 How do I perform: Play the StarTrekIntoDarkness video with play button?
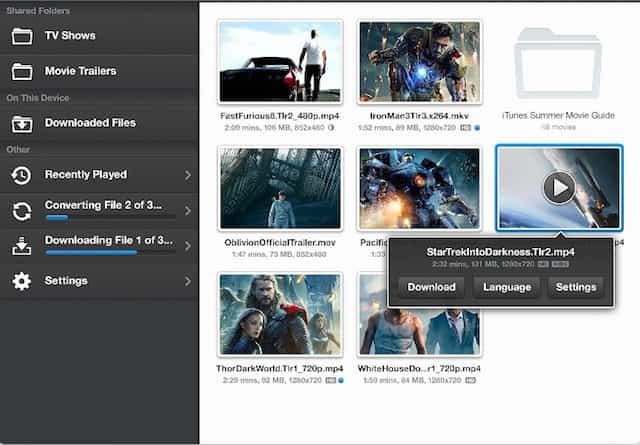coord(559,187)
